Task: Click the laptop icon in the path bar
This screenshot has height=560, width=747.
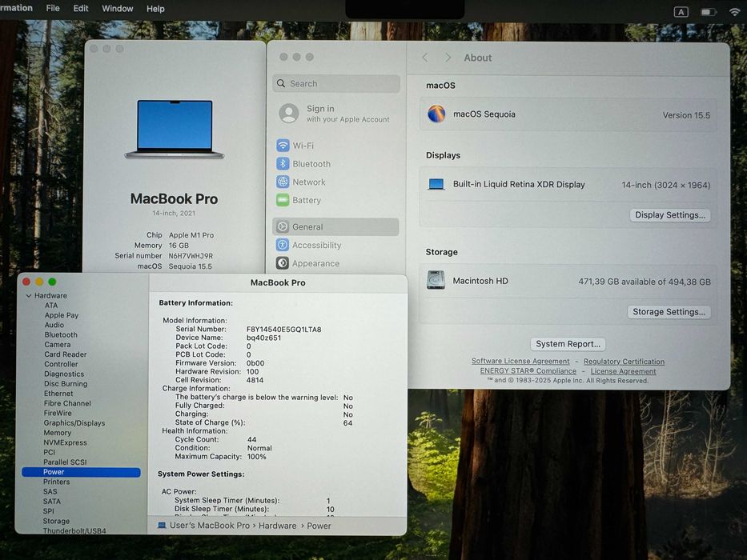Action: pos(162,526)
